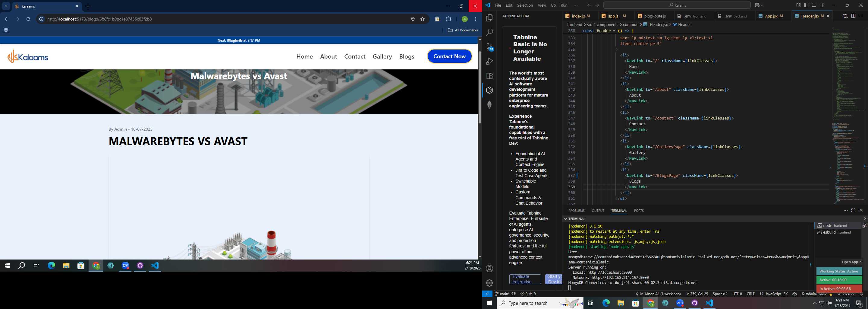Click the VS Code 'Kalams' command center search
Image resolution: width=868 pixels, height=309 pixels.
[x=677, y=5]
